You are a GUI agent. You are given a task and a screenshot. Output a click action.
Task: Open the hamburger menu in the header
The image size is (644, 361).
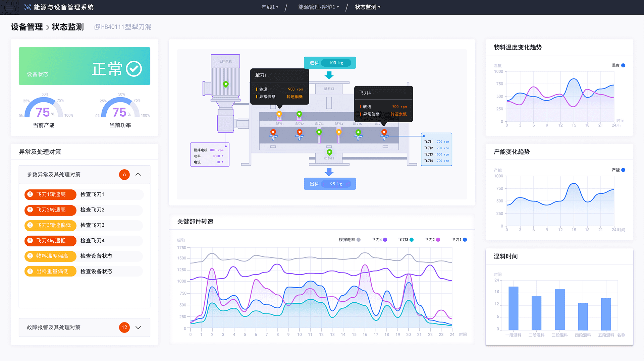click(x=9, y=7)
